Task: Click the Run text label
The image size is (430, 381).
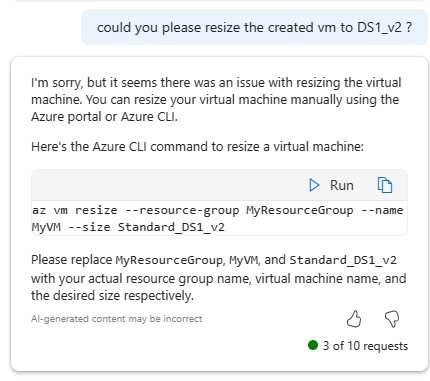Action: (342, 185)
